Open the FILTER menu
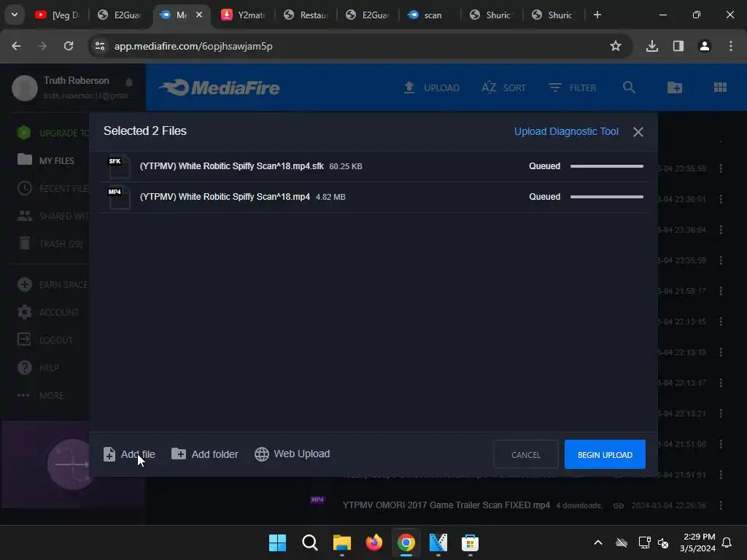 [x=572, y=87]
